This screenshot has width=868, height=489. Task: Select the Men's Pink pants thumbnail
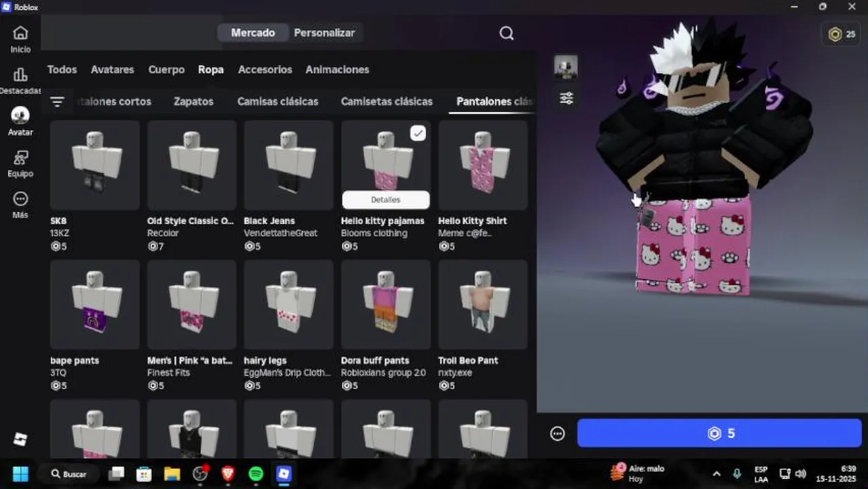click(192, 305)
